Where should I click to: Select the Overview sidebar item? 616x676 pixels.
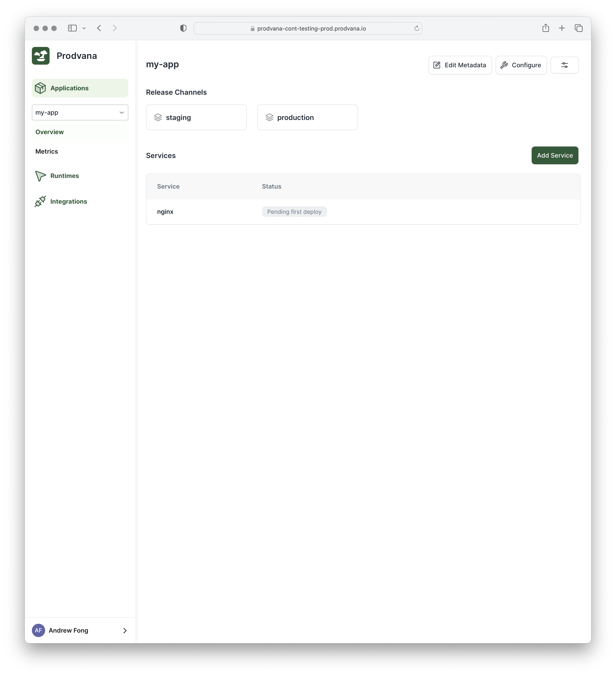[x=50, y=132]
